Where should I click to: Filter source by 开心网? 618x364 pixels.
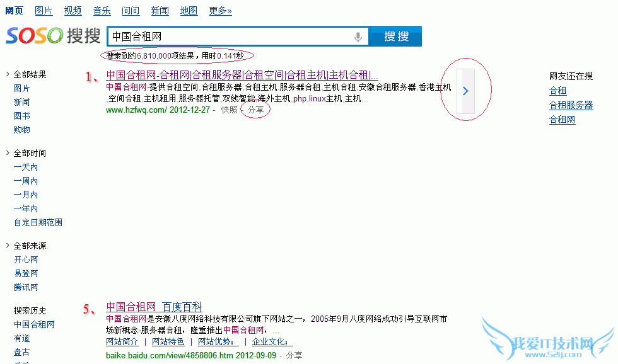point(26,259)
